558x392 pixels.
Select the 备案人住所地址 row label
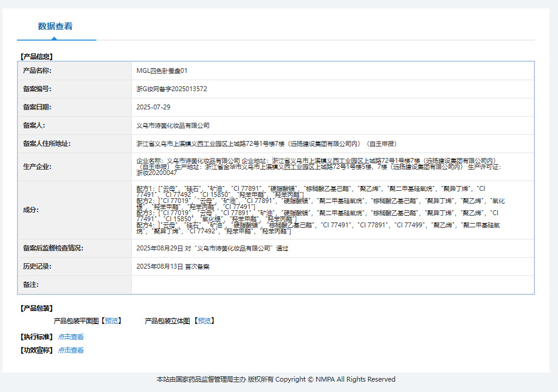tap(47, 143)
